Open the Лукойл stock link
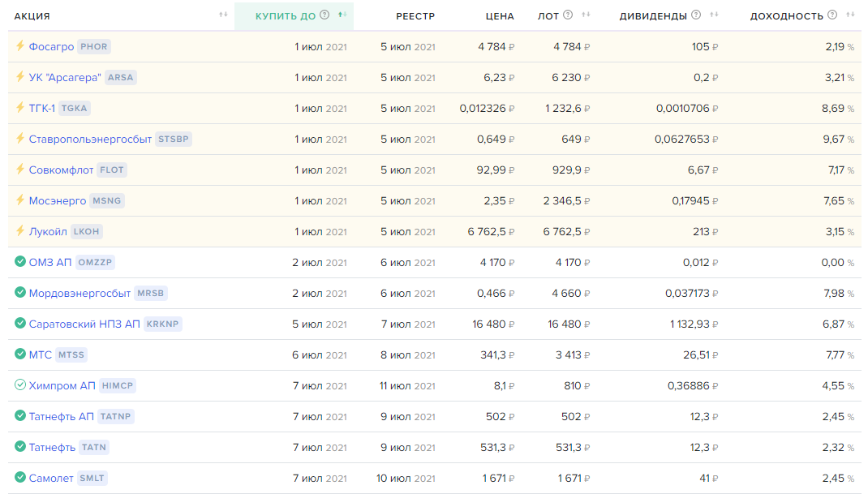This screenshot has height=494, width=868. click(x=48, y=231)
